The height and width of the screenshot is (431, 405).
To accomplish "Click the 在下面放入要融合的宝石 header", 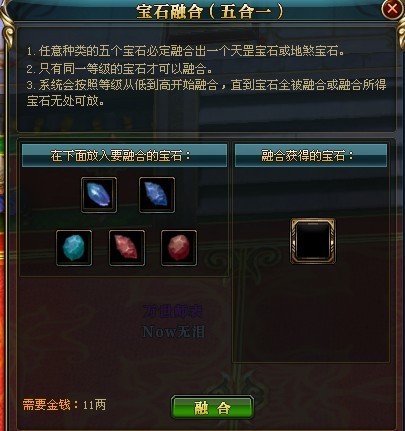I will pos(124,155).
